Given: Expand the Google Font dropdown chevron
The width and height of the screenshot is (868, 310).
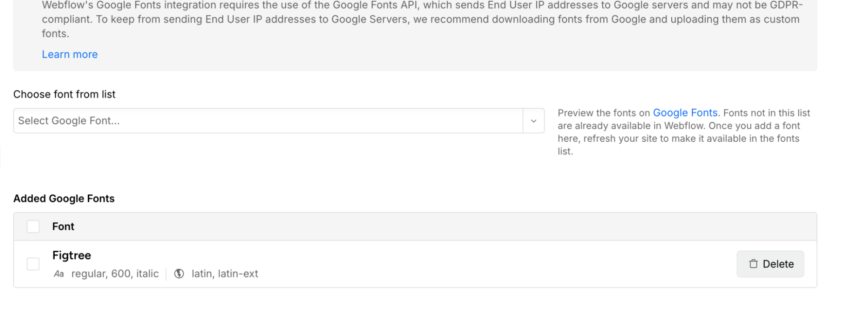Looking at the screenshot, I should pos(534,121).
